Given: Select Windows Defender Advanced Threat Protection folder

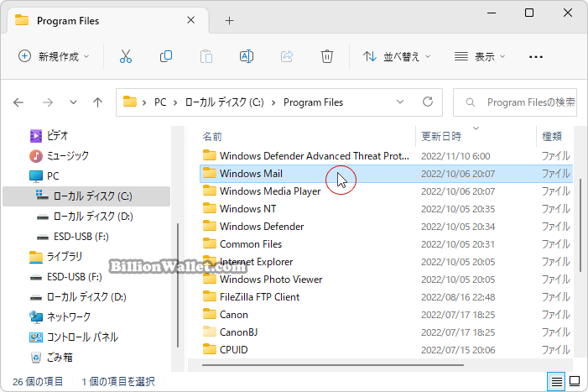Looking at the screenshot, I should [386, 156].
